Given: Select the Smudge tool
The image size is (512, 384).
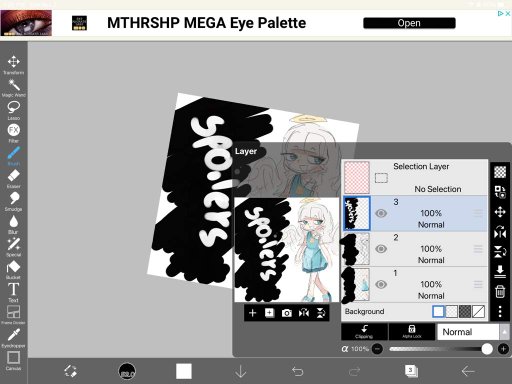Looking at the screenshot, I should pyautogui.click(x=14, y=202).
